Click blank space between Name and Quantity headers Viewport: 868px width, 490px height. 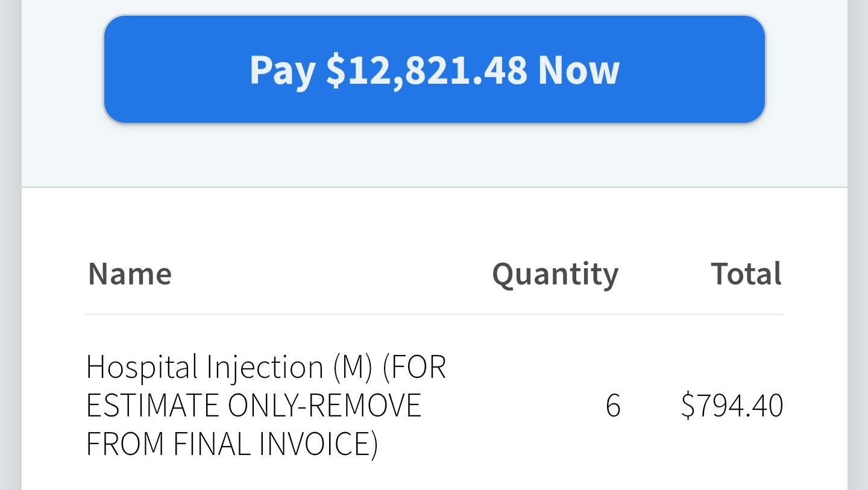pos(332,274)
